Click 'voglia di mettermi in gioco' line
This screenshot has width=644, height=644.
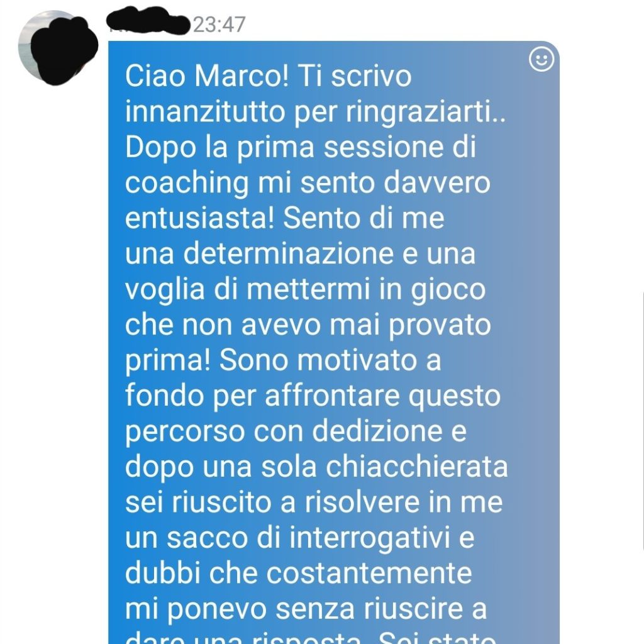pyautogui.click(x=305, y=290)
